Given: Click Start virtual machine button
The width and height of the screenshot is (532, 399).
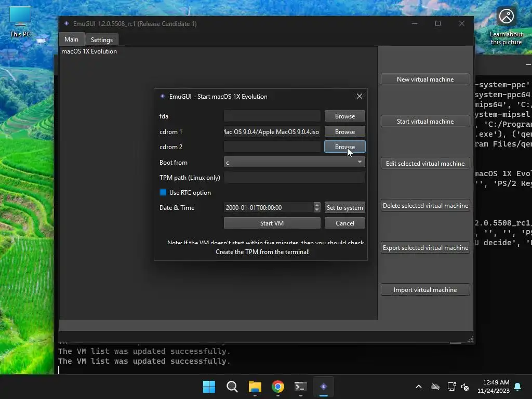Looking at the screenshot, I should pos(425,121).
